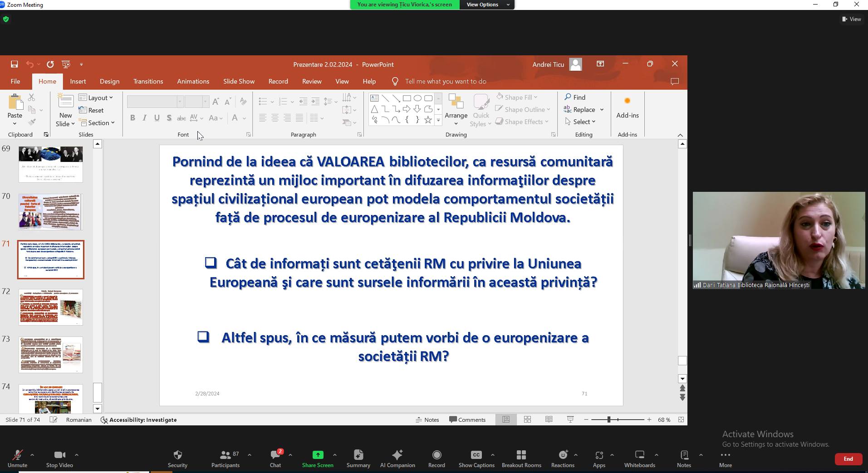
Task: Select the star shape in Drawing gallery
Action: [x=428, y=120]
